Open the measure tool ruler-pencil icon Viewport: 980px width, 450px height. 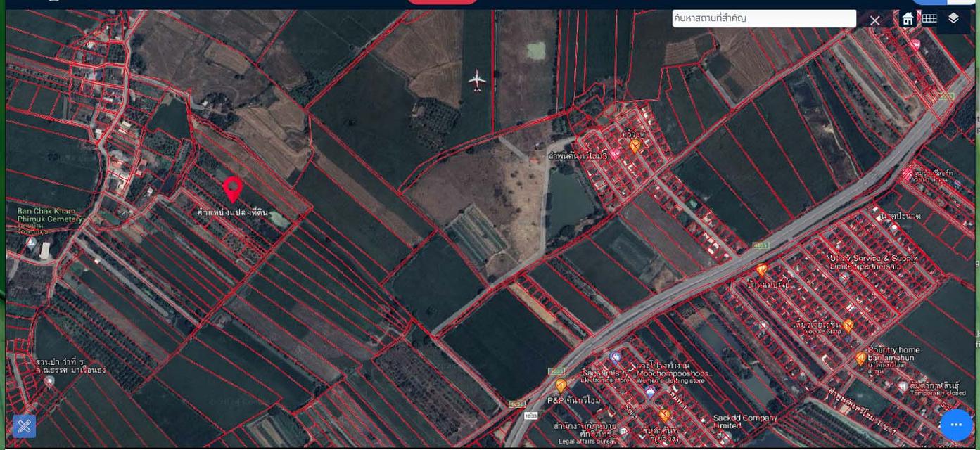[24, 425]
